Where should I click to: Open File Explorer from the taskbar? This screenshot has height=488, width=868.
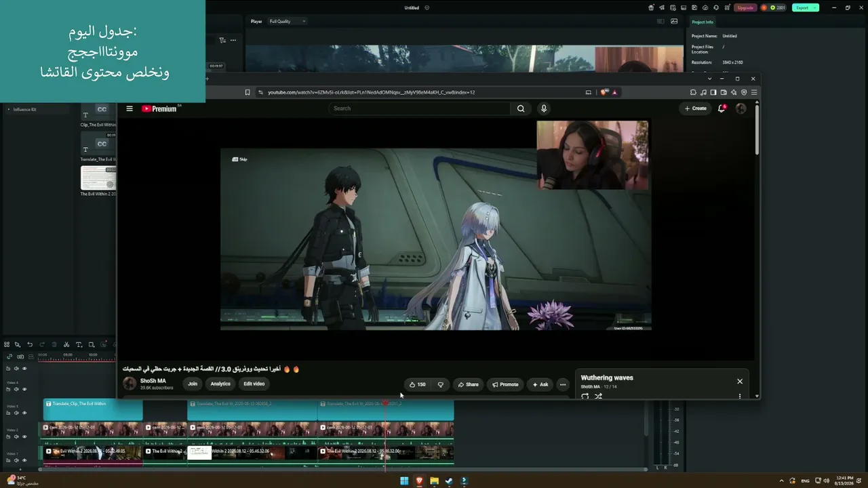click(434, 481)
